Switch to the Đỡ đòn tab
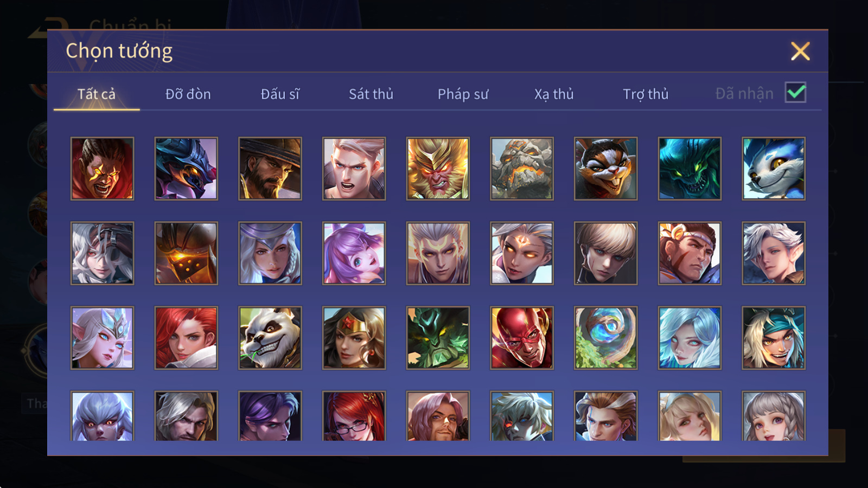 (x=188, y=94)
